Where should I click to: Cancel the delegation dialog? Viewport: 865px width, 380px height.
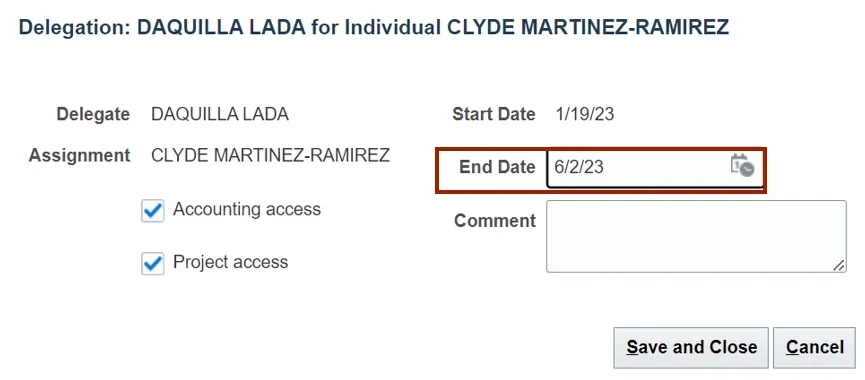[x=815, y=347]
